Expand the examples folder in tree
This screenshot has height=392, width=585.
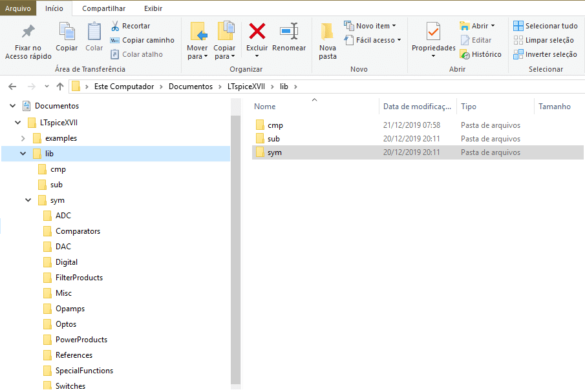23,138
